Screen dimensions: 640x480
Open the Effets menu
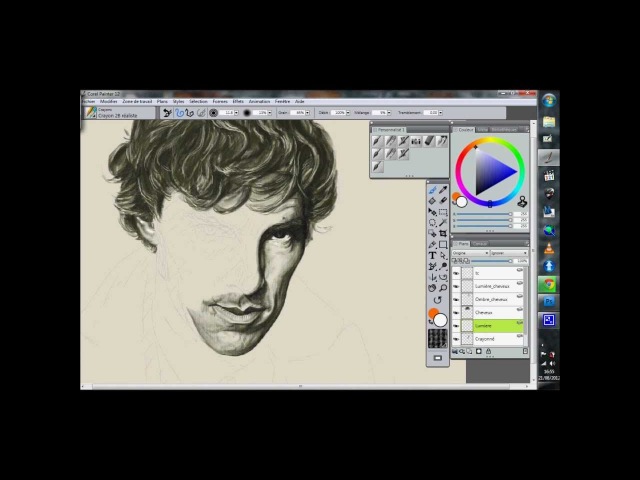(x=238, y=102)
